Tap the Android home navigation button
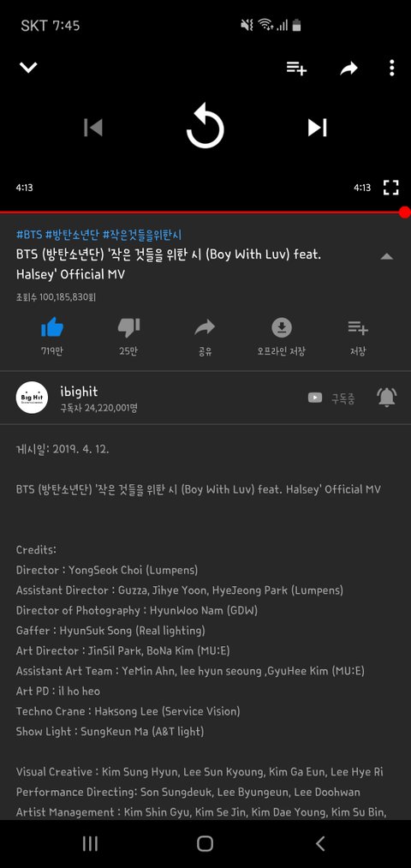This screenshot has width=411, height=868. click(205, 843)
